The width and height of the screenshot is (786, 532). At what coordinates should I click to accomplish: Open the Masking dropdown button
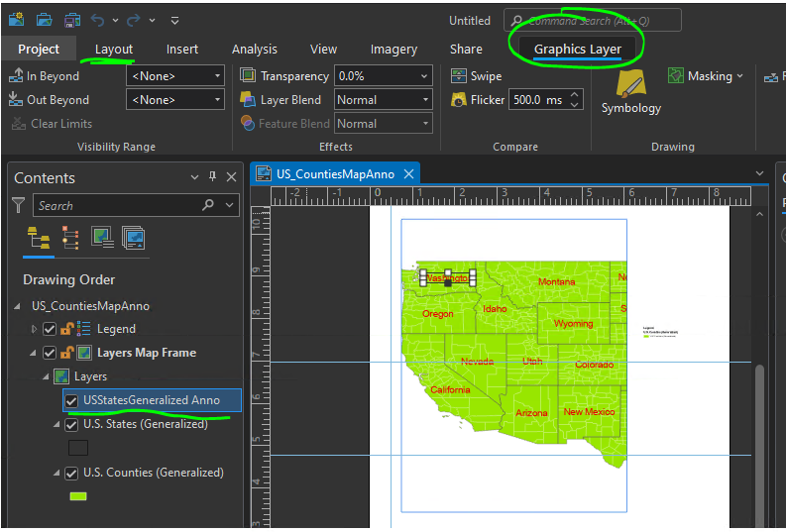point(705,76)
